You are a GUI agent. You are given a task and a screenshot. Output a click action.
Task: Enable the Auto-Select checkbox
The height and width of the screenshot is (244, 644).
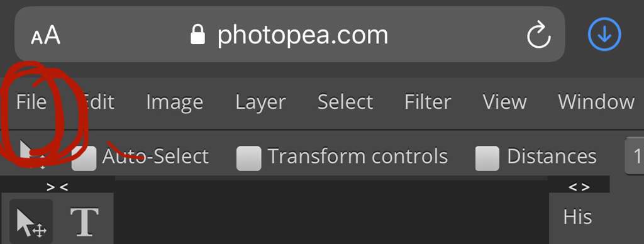(x=84, y=158)
